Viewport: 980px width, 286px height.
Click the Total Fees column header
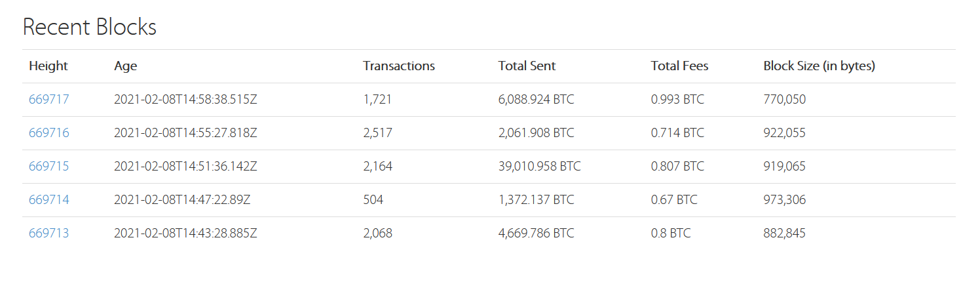[x=679, y=66]
